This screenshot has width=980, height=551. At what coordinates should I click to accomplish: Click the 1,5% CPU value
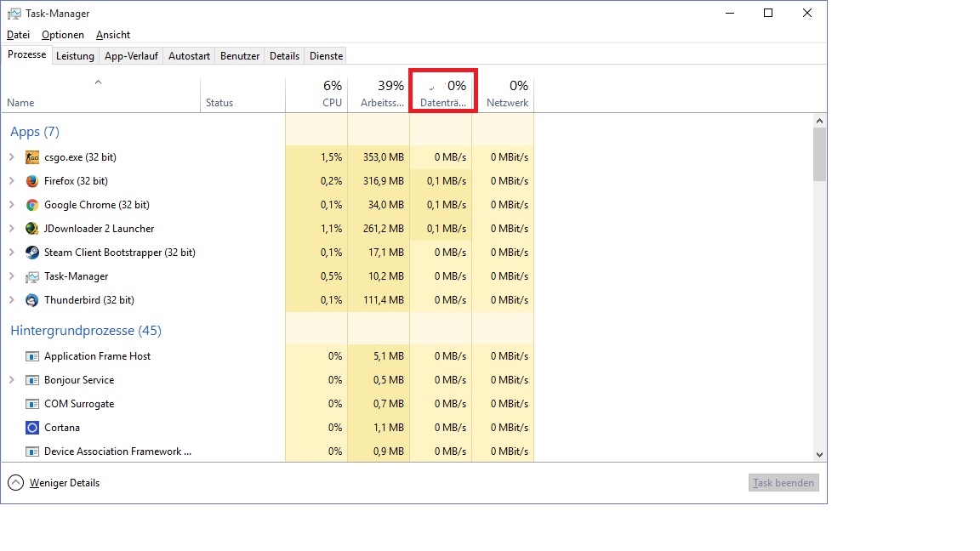pyautogui.click(x=331, y=157)
